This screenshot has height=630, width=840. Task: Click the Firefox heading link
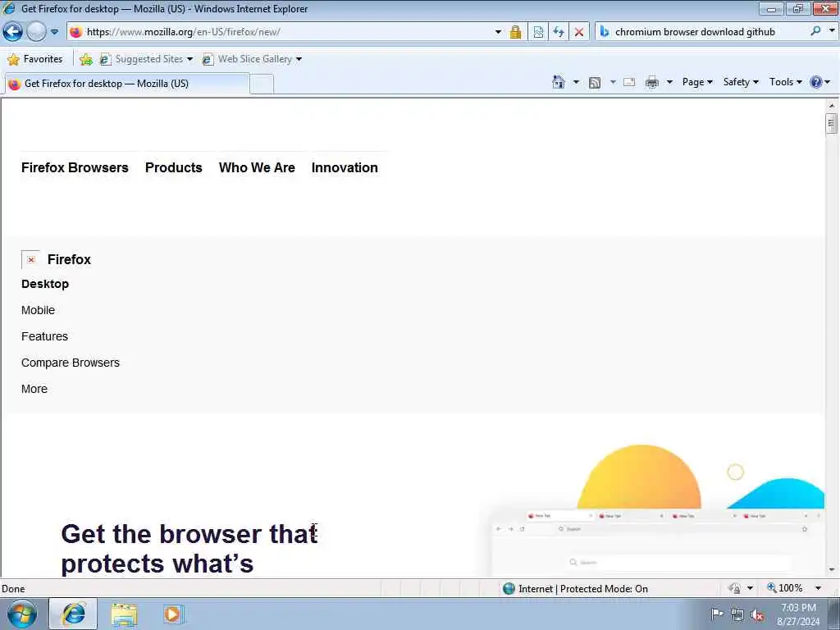[69, 259]
